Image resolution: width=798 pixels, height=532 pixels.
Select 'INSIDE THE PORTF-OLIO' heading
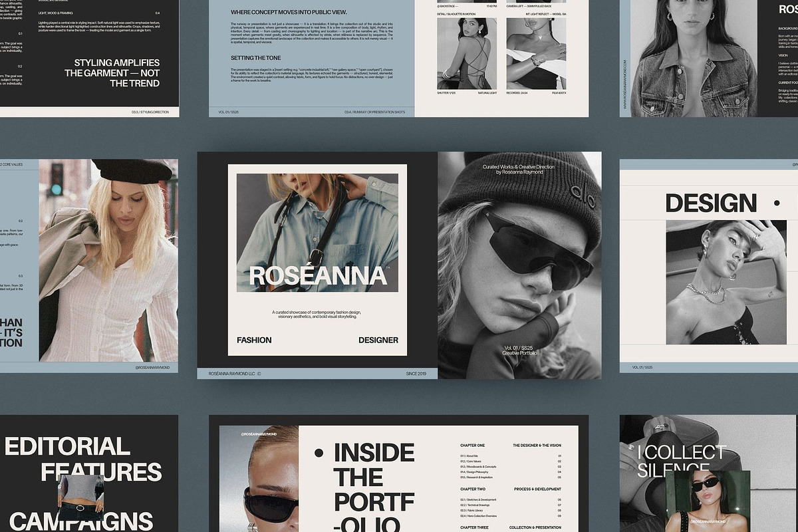click(x=374, y=488)
